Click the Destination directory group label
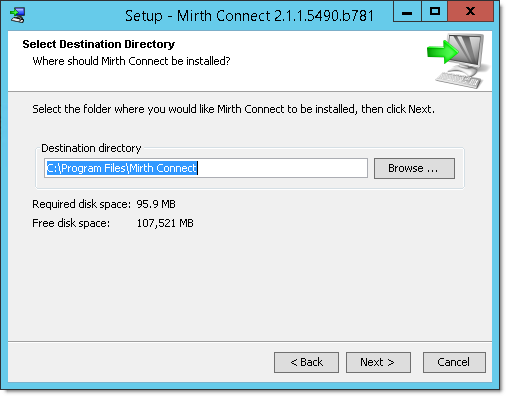Screen dimensions: 506x396 [91, 148]
